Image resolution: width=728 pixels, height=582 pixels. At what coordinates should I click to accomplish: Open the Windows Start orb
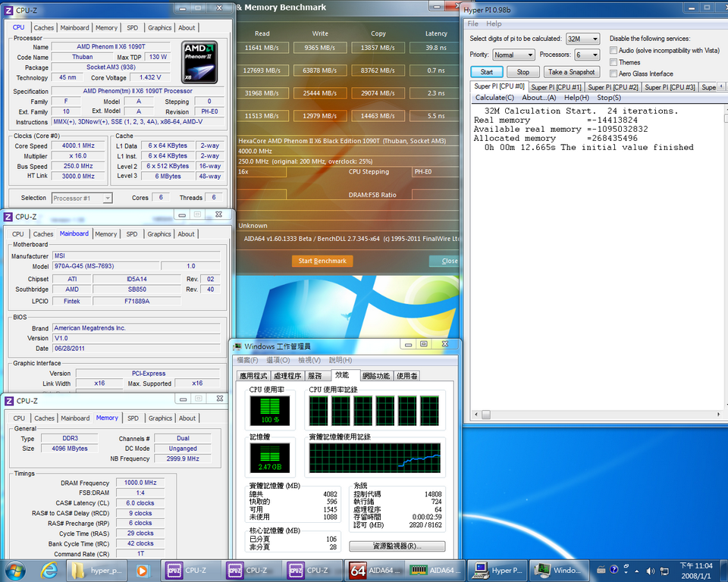(15, 571)
